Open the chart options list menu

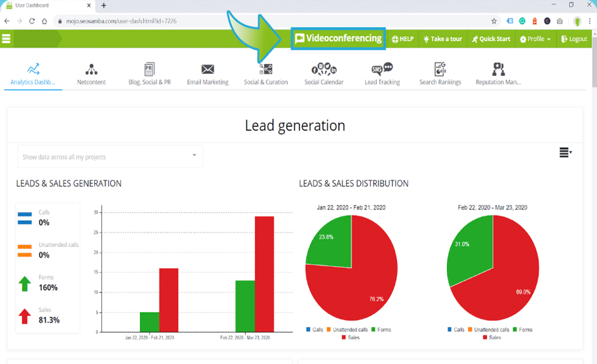565,153
